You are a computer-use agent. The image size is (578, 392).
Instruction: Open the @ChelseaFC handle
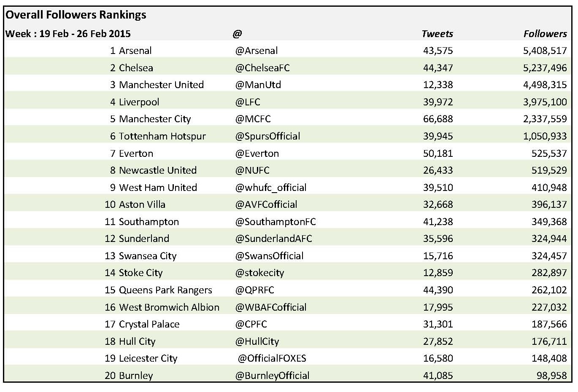(262, 68)
